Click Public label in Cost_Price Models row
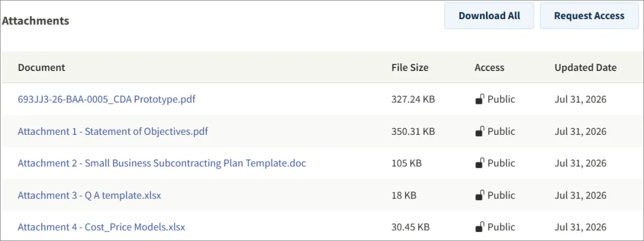The width and height of the screenshot is (644, 241). coord(501,227)
